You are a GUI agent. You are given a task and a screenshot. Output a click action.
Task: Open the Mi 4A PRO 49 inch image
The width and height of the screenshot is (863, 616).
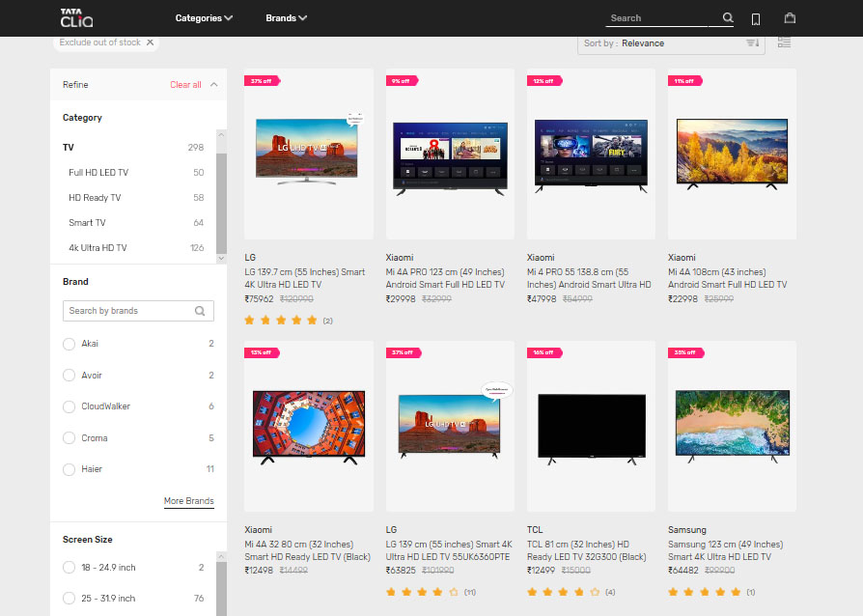pos(450,154)
